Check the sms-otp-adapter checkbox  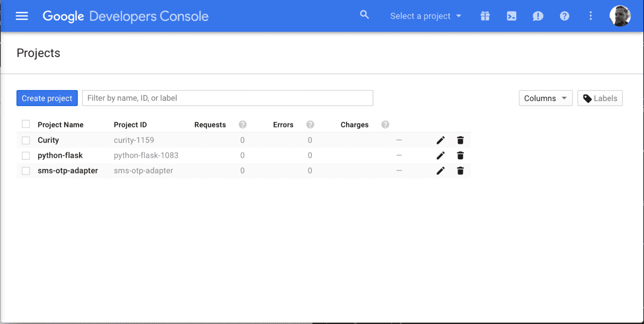coord(26,170)
